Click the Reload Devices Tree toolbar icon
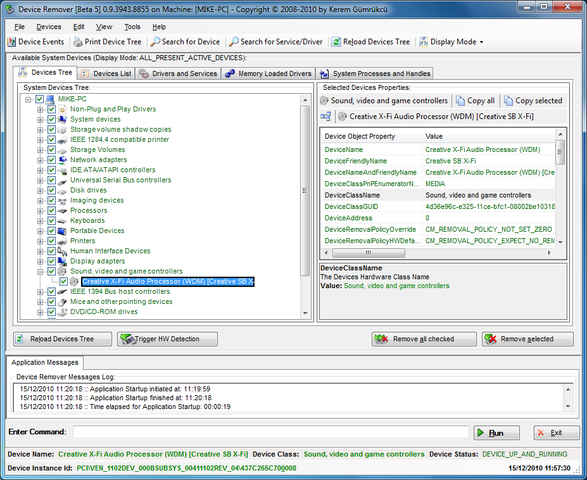The height and width of the screenshot is (480, 587). pyautogui.click(x=336, y=42)
